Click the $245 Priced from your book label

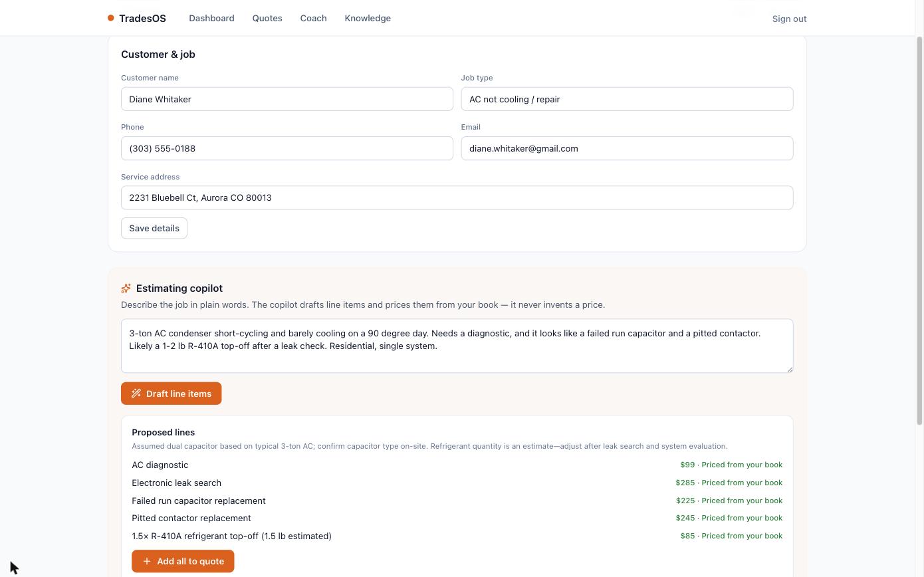(x=729, y=518)
